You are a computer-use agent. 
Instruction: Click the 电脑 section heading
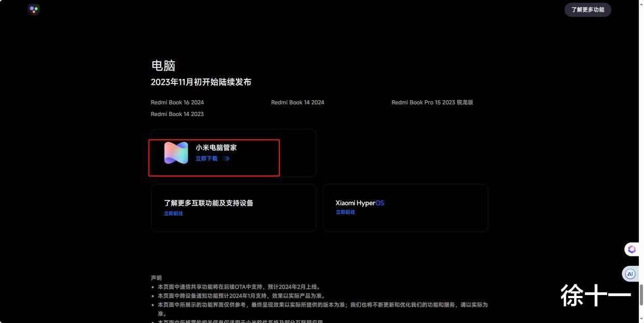coord(163,65)
